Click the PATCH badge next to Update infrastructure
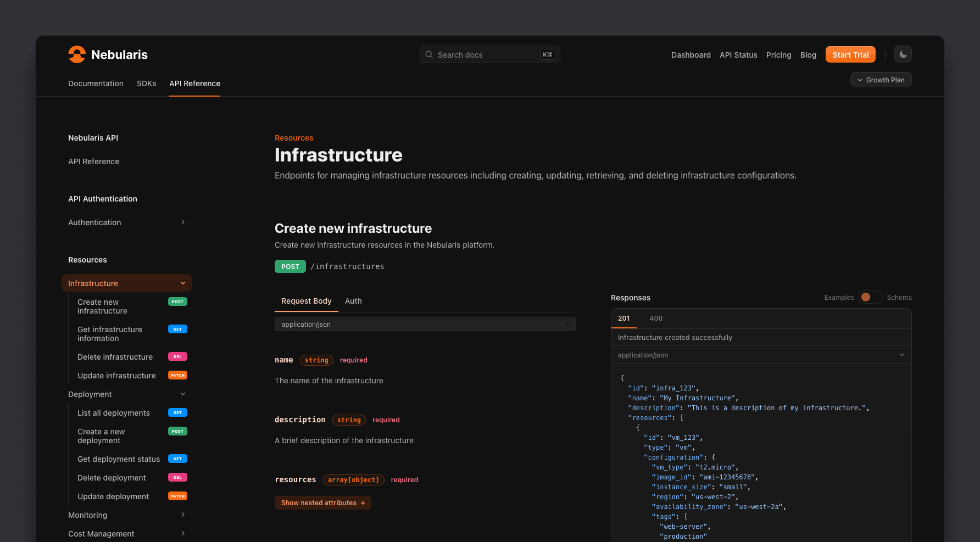980x542 pixels. [x=177, y=375]
